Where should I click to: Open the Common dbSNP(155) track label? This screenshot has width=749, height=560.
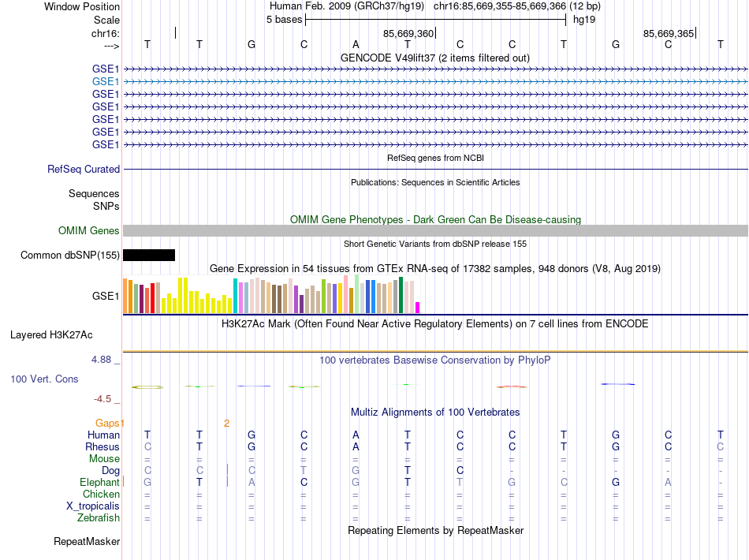pos(70,255)
